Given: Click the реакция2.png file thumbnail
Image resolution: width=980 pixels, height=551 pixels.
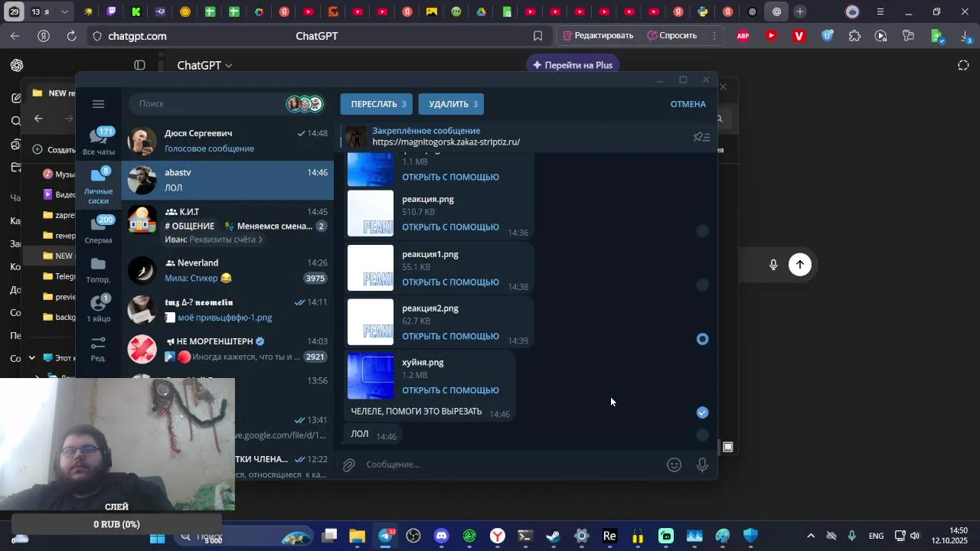Looking at the screenshot, I should coord(371,322).
